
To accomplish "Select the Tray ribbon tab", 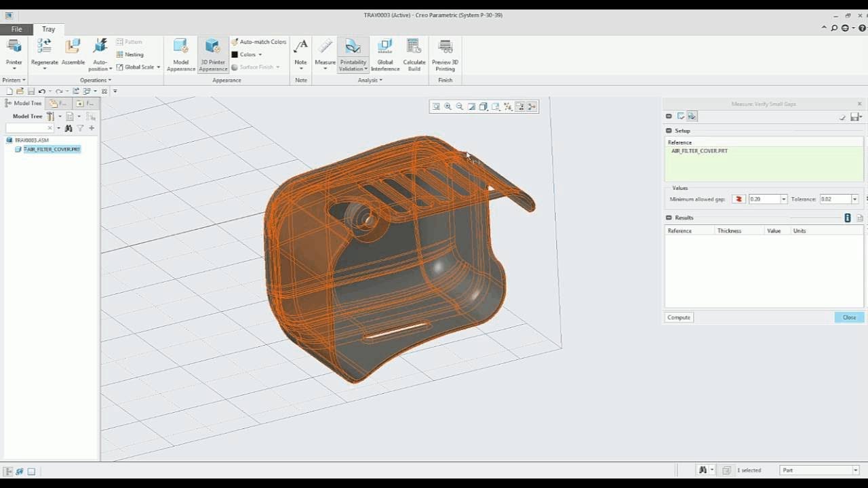I will [49, 29].
